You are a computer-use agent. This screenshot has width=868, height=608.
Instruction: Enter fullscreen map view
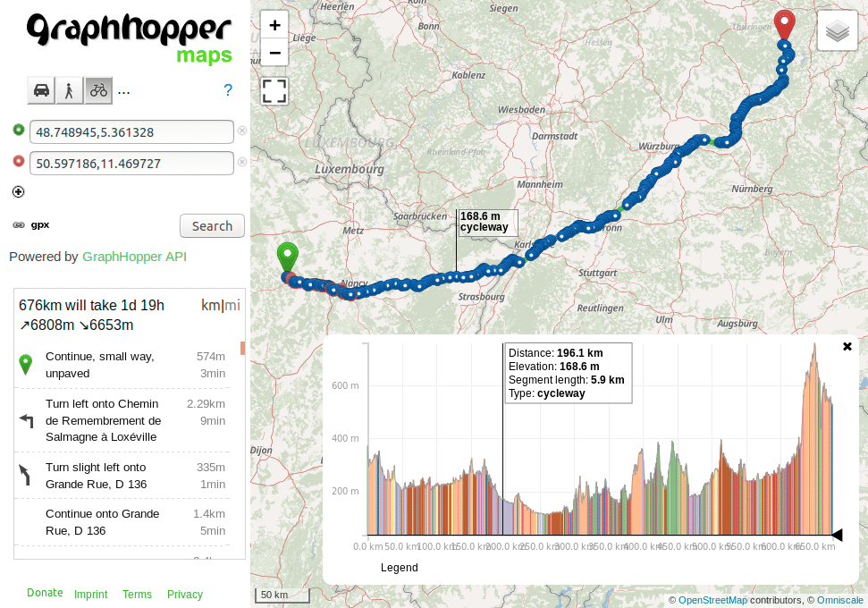(274, 90)
